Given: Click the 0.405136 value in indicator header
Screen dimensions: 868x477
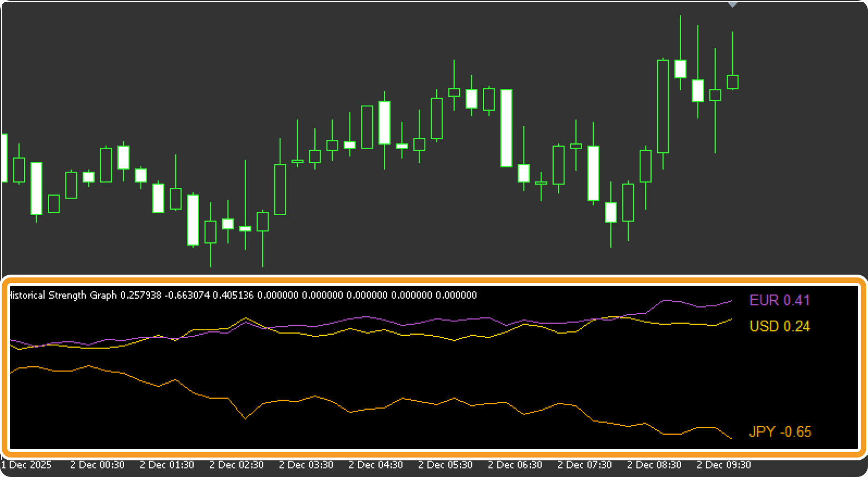Looking at the screenshot, I should tap(233, 295).
